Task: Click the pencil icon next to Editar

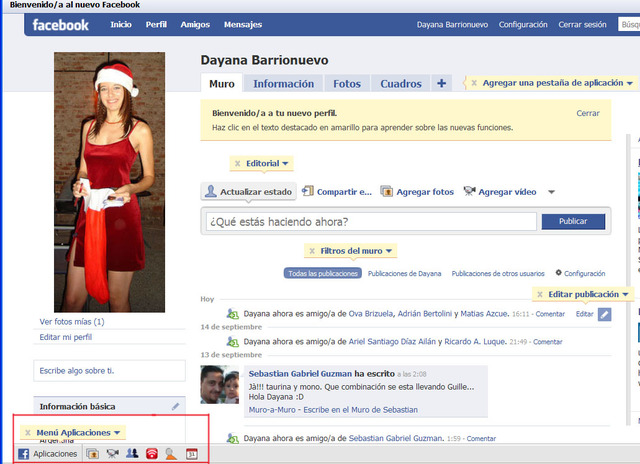Action: coord(604,314)
